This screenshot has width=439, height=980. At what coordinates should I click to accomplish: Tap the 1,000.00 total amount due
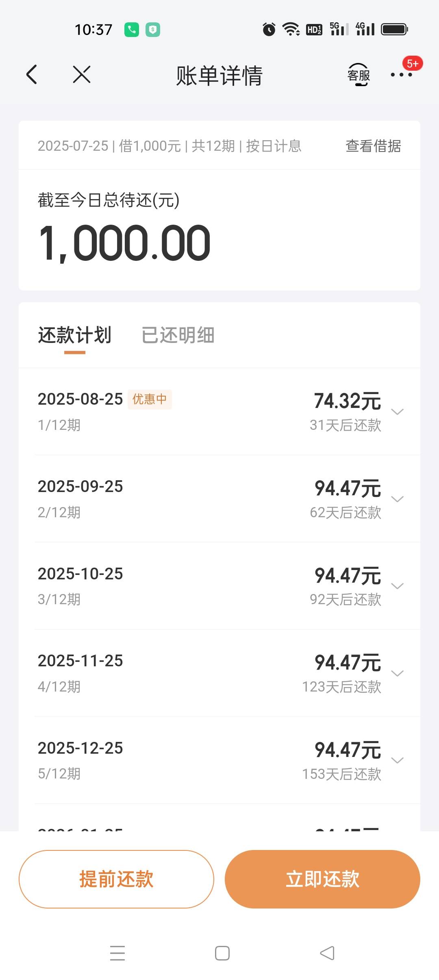click(x=124, y=243)
